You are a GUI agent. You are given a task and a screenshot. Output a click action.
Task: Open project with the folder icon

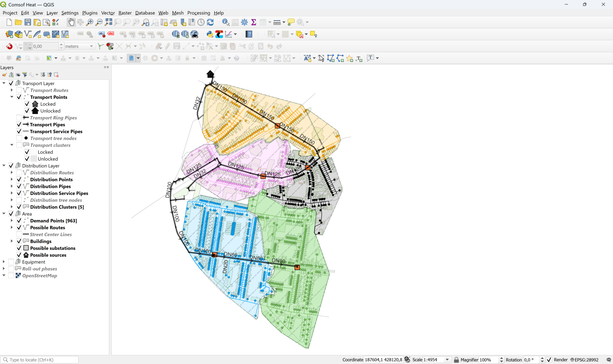[18, 22]
